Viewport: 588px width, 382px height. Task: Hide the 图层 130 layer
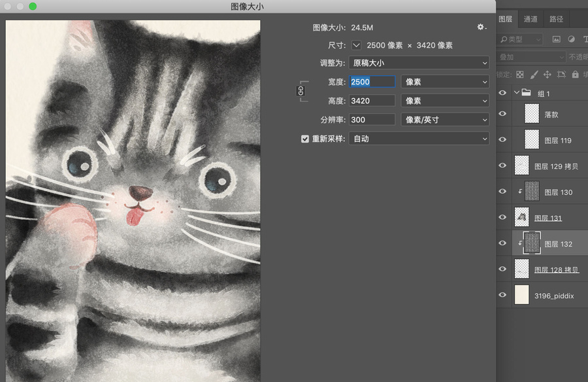(502, 191)
